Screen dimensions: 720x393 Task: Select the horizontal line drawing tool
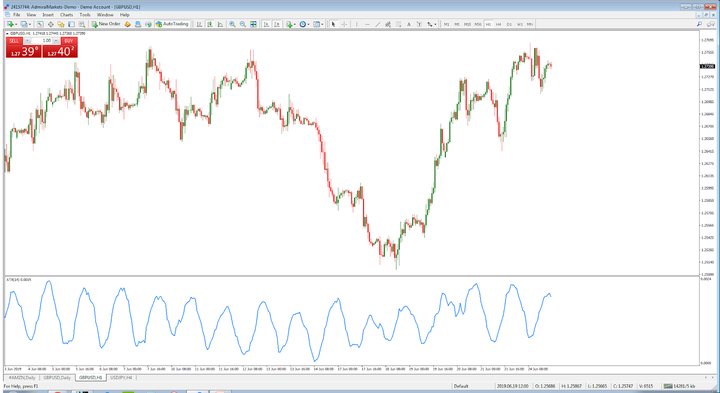(x=367, y=24)
